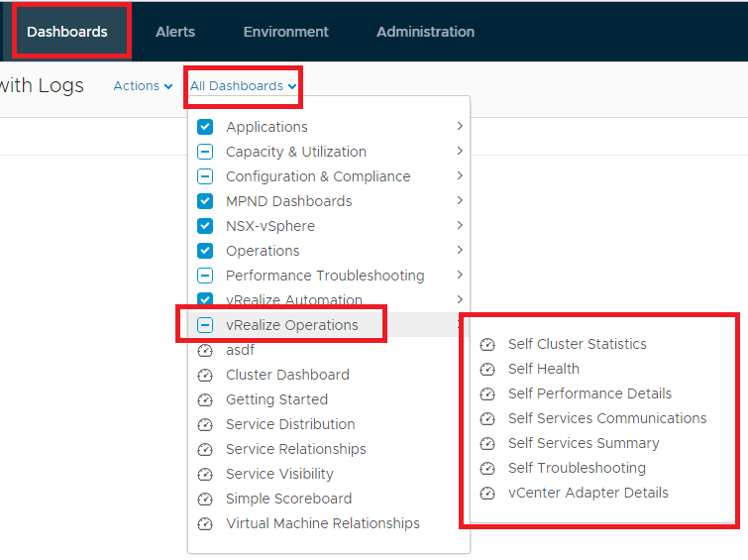Viewport: 748px width, 560px height.
Task: Switch to the Alerts tab
Action: [x=175, y=32]
